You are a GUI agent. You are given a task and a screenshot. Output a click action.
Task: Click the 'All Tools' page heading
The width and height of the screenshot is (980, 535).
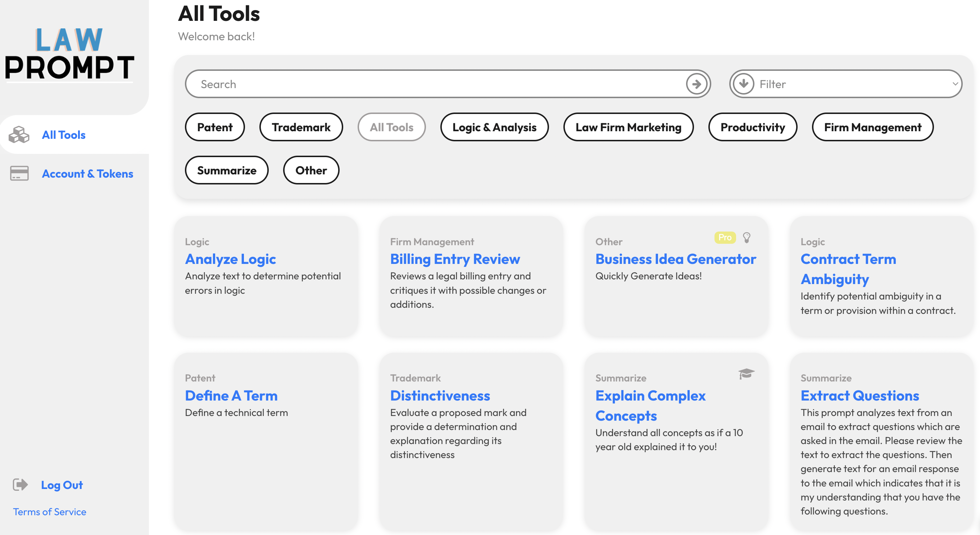click(x=219, y=13)
